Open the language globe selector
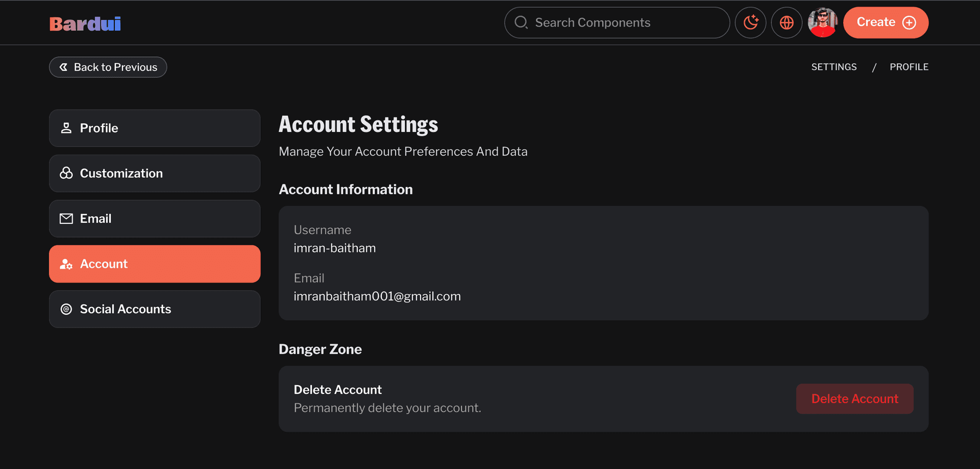Viewport: 980px width, 469px height. coord(787,22)
